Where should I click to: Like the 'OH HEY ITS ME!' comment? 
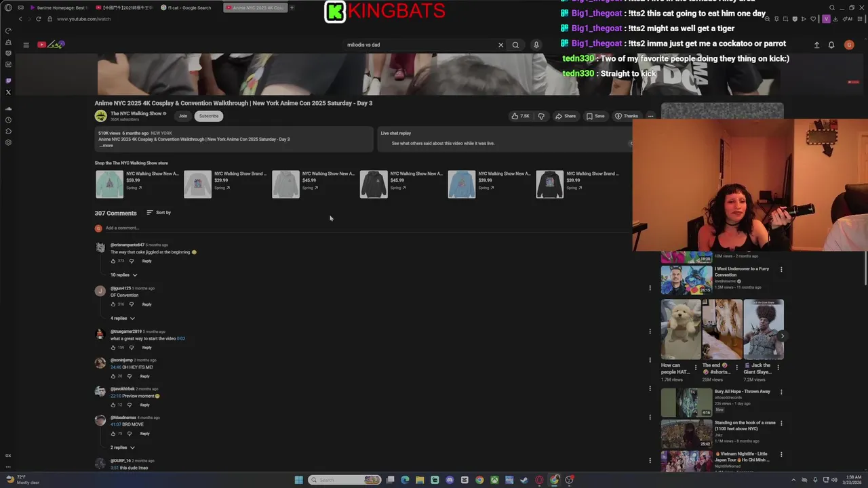[113, 376]
